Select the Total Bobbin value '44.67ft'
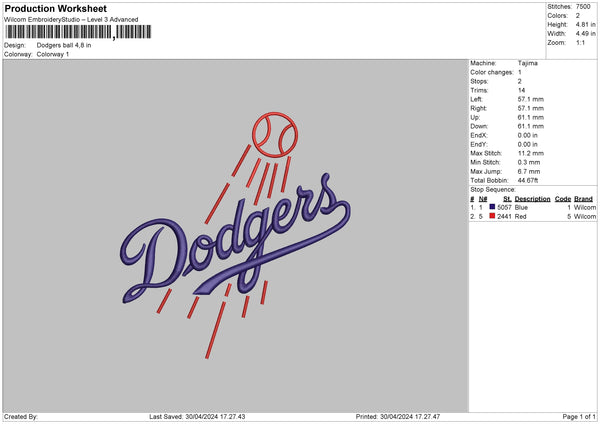Image resolution: width=600 pixels, height=424 pixels. pyautogui.click(x=528, y=180)
